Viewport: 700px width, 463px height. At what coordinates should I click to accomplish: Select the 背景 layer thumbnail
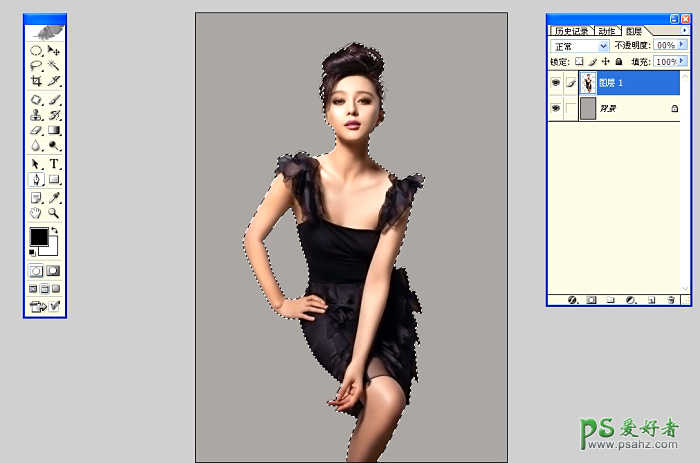coord(587,109)
